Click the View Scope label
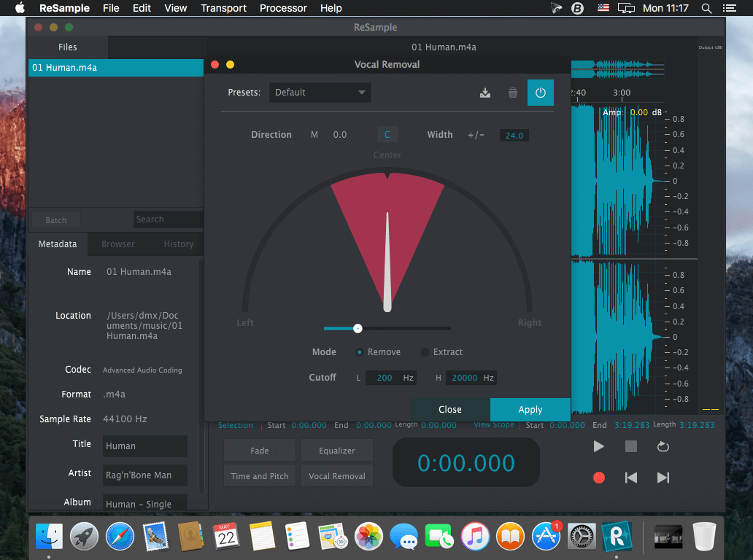Viewport: 753px width, 560px height. pos(494,424)
